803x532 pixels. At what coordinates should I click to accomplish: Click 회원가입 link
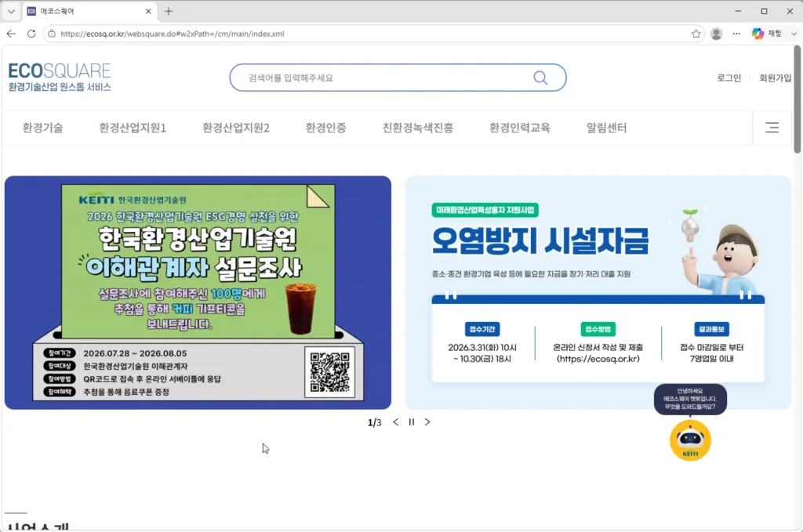click(775, 78)
